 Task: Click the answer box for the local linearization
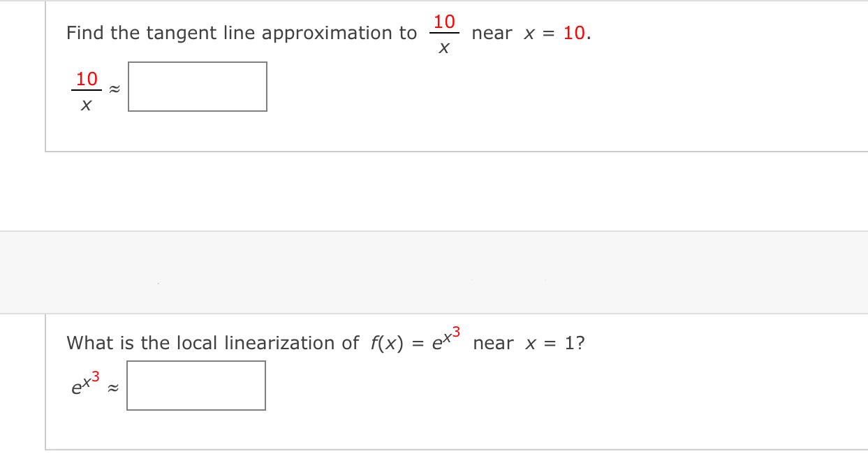196,386
